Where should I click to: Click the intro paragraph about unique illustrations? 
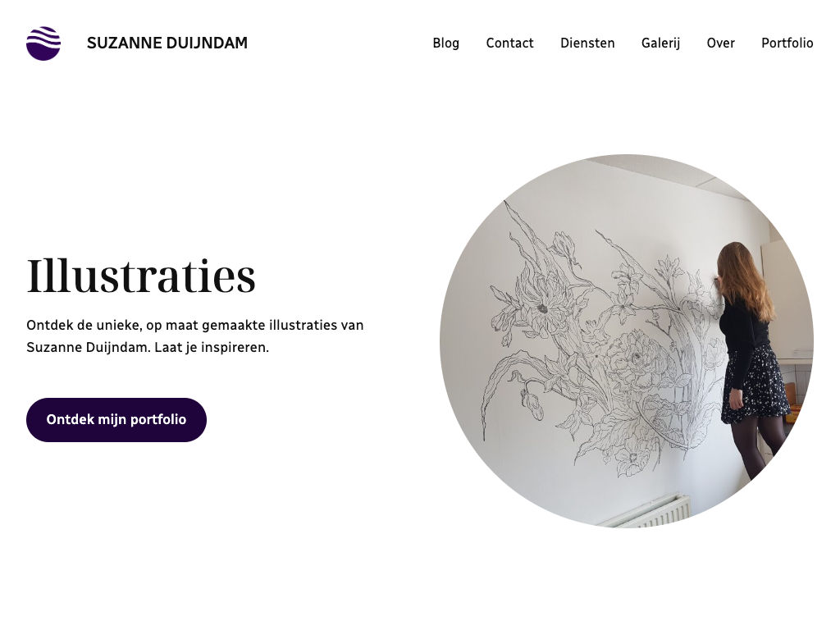tap(195, 336)
